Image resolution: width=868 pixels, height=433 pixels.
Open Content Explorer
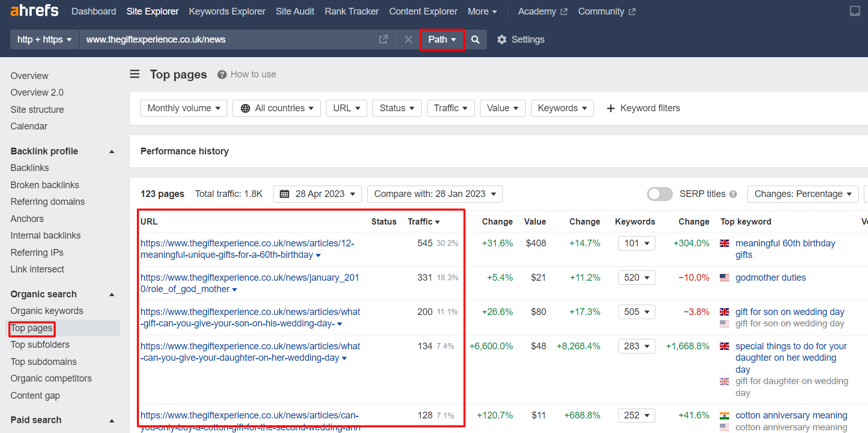click(x=423, y=11)
